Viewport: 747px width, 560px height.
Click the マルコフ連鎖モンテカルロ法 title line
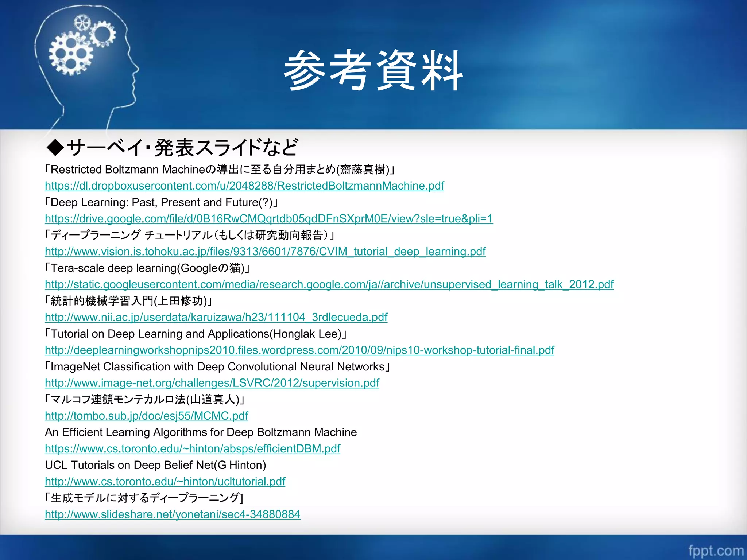point(144,399)
